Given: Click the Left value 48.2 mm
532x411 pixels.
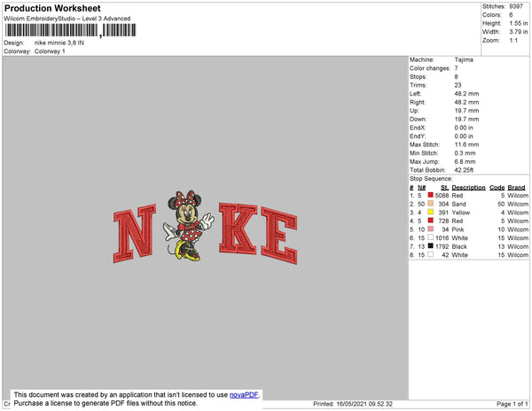Looking at the screenshot, I should [466, 94].
